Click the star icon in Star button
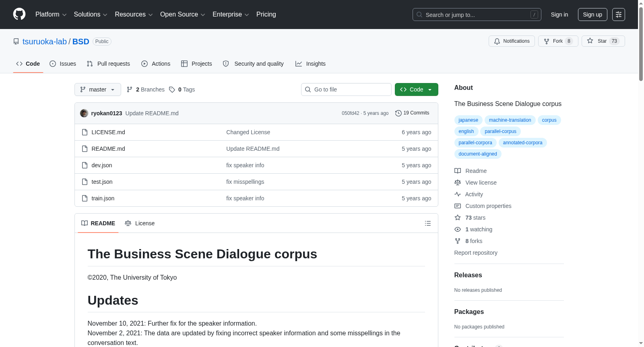 pyautogui.click(x=590, y=41)
